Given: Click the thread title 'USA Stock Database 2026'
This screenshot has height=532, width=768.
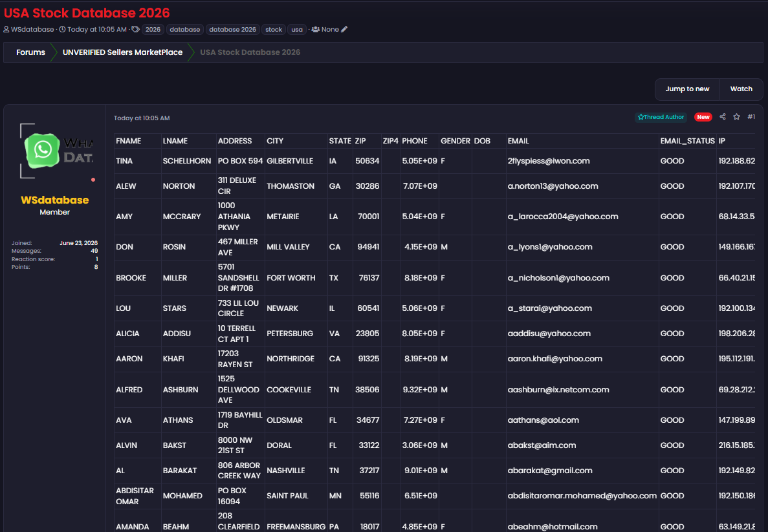Looking at the screenshot, I should click(x=87, y=13).
